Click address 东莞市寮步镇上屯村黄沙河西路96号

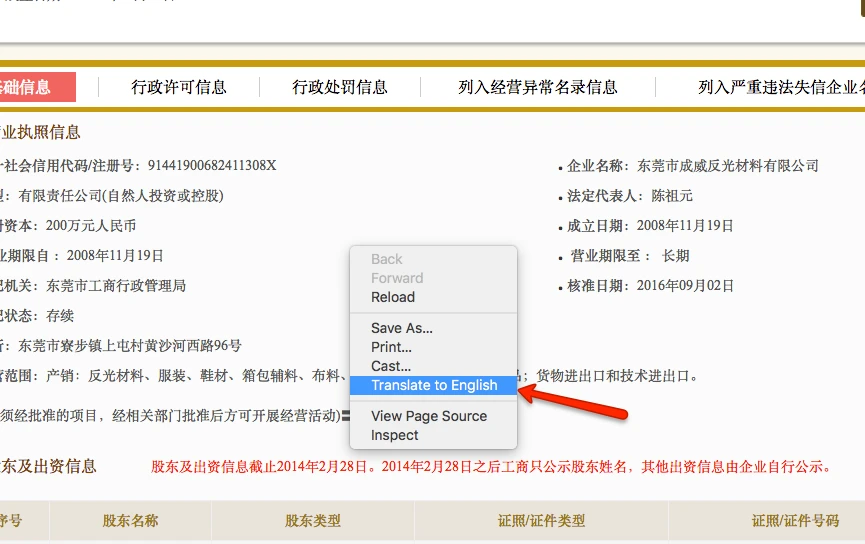130,346
